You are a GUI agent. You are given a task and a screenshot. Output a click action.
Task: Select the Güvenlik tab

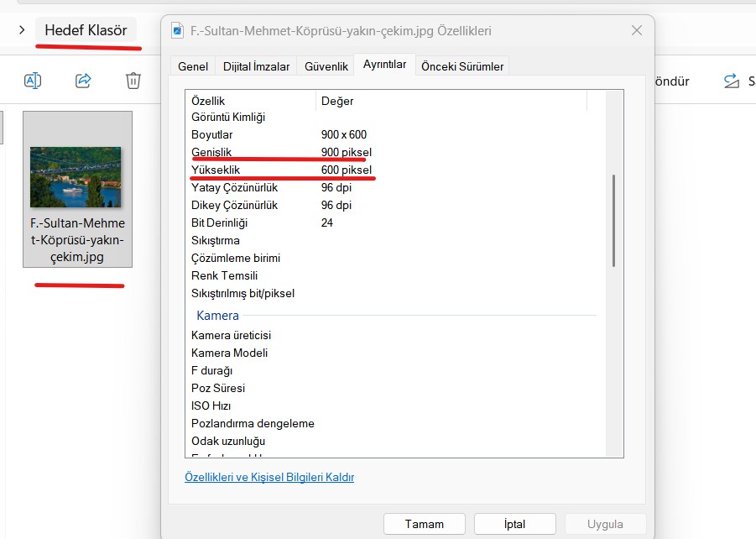click(326, 66)
